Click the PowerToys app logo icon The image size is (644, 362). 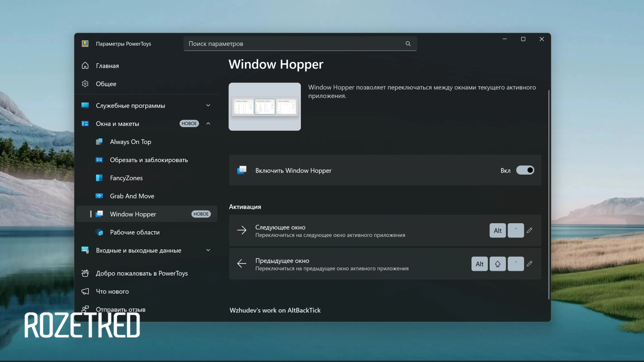click(x=85, y=44)
